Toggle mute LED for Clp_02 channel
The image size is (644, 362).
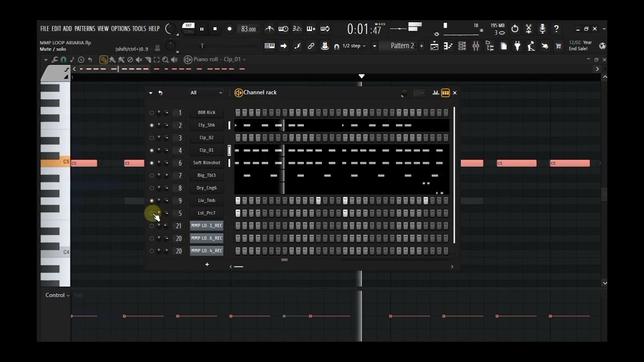(x=151, y=138)
